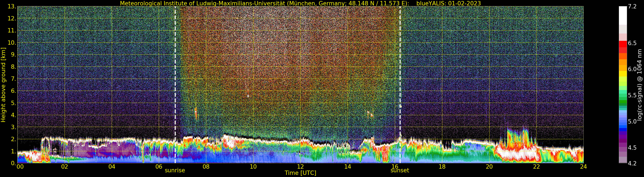This screenshot has width=644, height=177.
Task: Click the '5.0' colorbar value label
Action: pos(632,121)
